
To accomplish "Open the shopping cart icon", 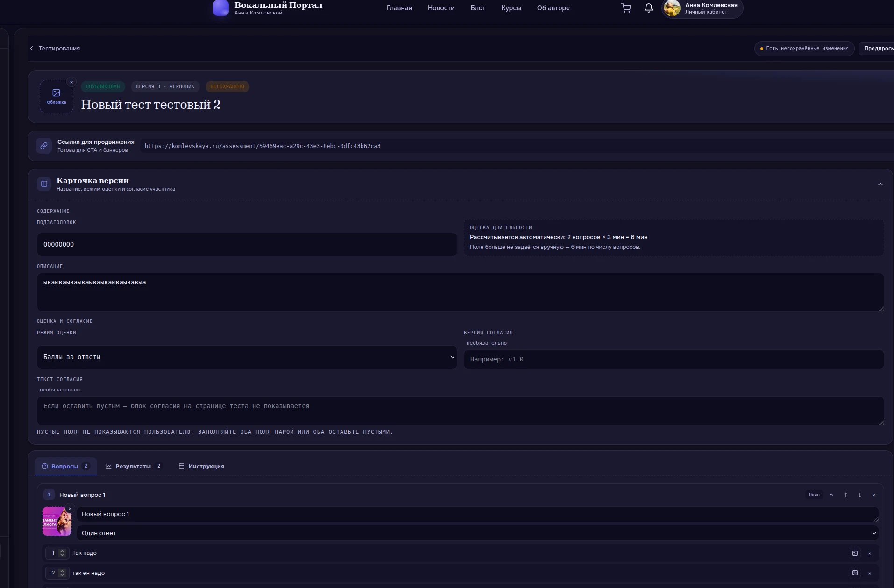I will [x=626, y=8].
